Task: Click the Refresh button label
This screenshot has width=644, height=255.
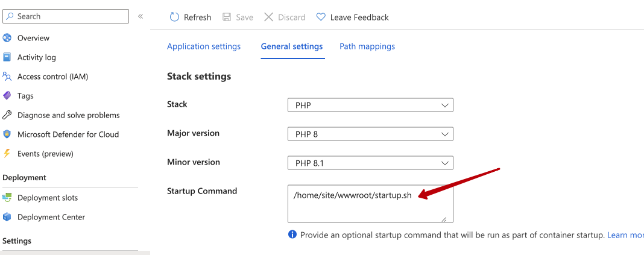Action: pyautogui.click(x=198, y=17)
